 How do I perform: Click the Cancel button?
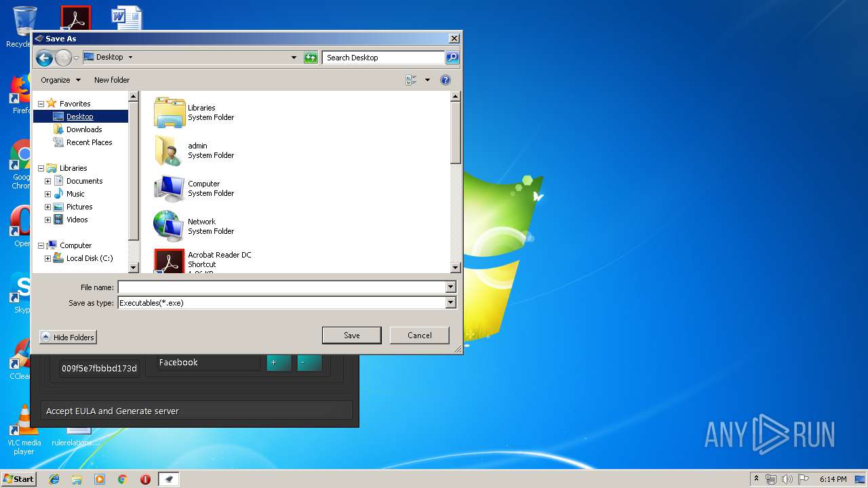coord(420,335)
